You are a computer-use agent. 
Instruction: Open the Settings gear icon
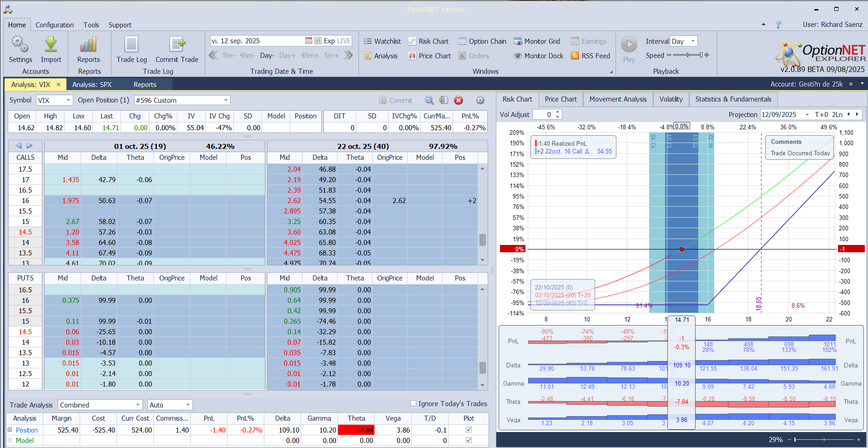(20, 45)
